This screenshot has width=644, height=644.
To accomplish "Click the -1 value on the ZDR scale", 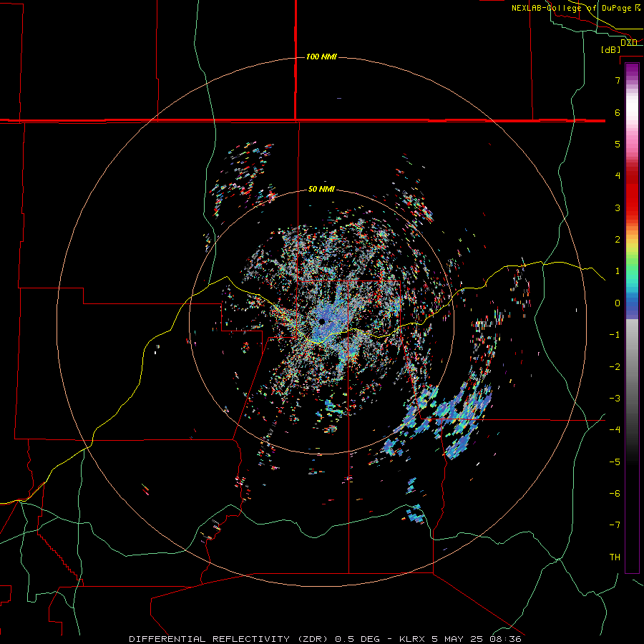I will (615, 335).
